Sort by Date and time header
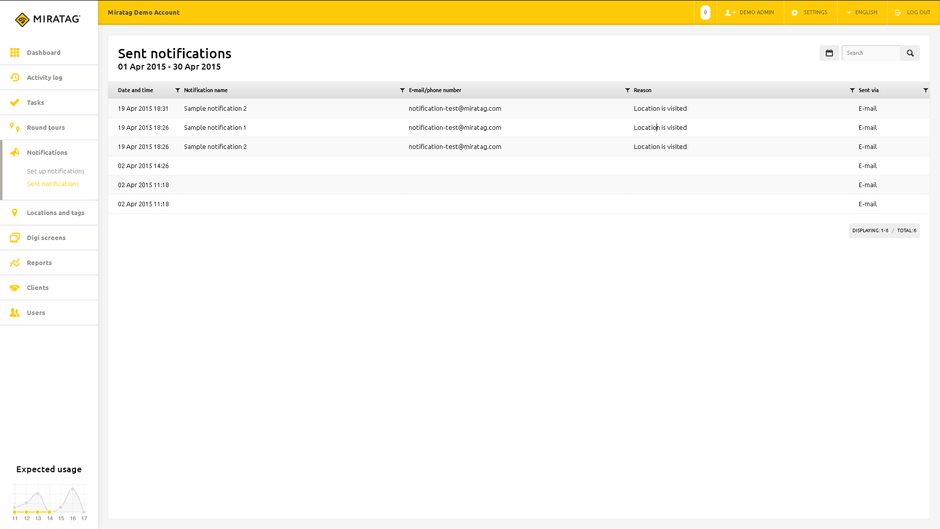Screen dimensions: 940x529 coord(135,90)
